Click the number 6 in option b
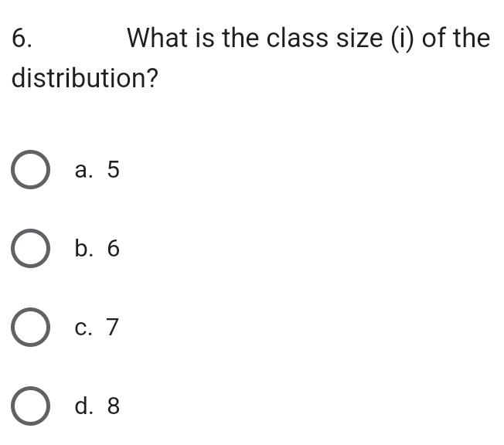504x445 pixels. tap(114, 248)
